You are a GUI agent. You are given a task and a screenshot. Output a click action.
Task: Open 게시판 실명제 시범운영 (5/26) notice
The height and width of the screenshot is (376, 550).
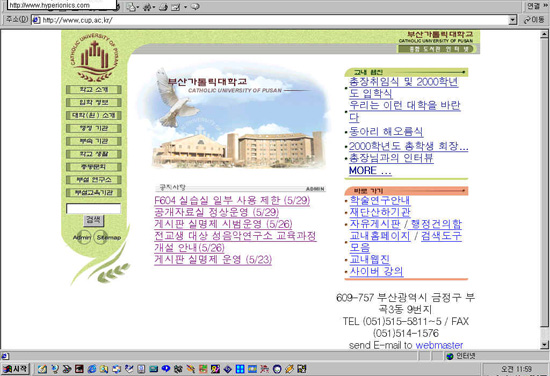coord(223,224)
